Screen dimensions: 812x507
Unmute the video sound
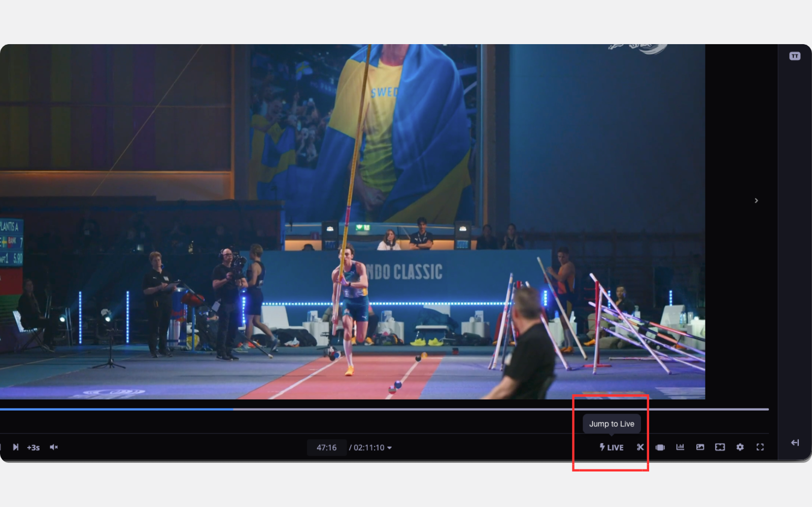(54, 447)
